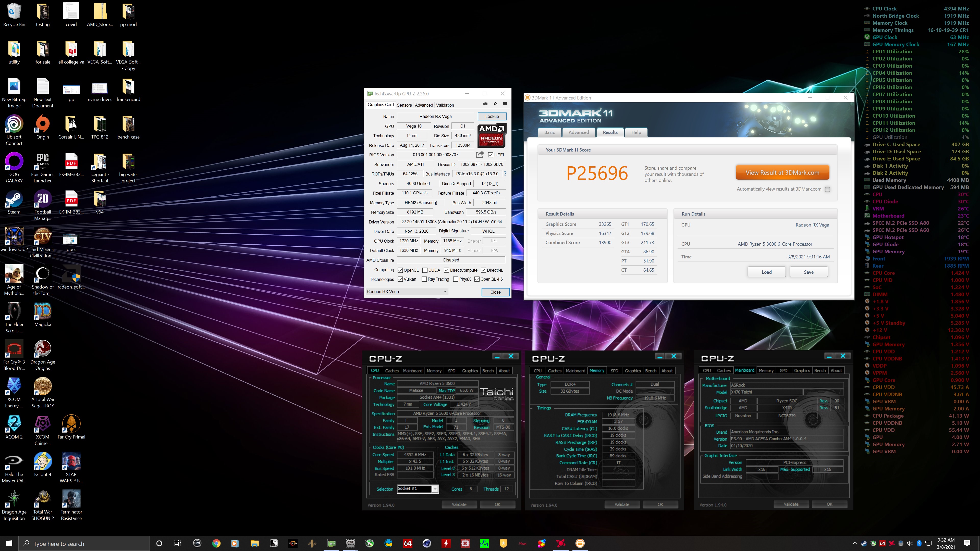Click the Ryzen Master taskbar icon
This screenshot has height=551, width=980.
pyautogui.click(x=292, y=543)
